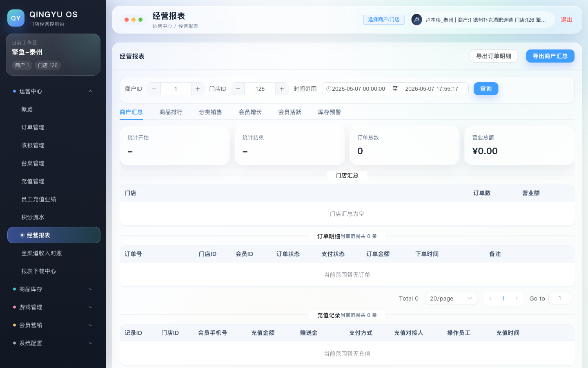Switch to 会员增长 tab
Image resolution: width=588 pixels, height=368 pixels.
pyautogui.click(x=250, y=112)
